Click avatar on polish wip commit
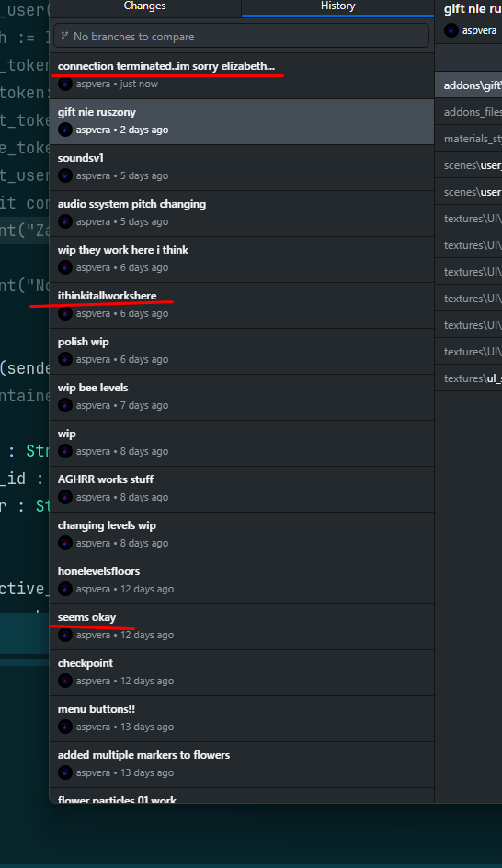The height and width of the screenshot is (868, 502). 65,359
